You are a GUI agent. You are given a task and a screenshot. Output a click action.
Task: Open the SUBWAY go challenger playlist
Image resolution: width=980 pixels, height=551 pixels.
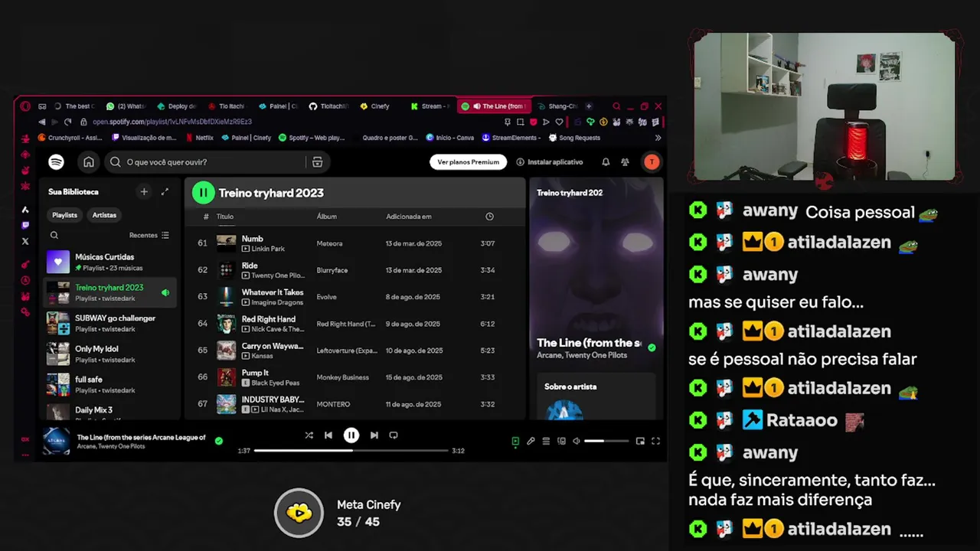pyautogui.click(x=109, y=323)
